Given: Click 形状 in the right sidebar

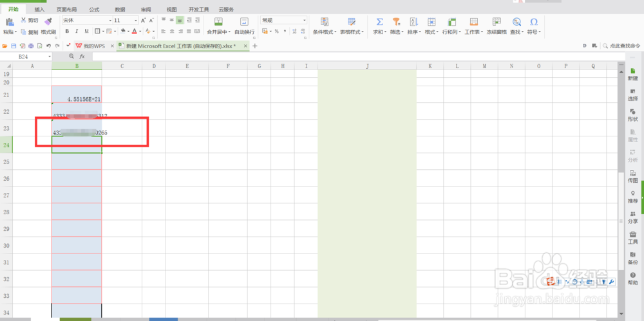Looking at the screenshot, I should coord(633,115).
